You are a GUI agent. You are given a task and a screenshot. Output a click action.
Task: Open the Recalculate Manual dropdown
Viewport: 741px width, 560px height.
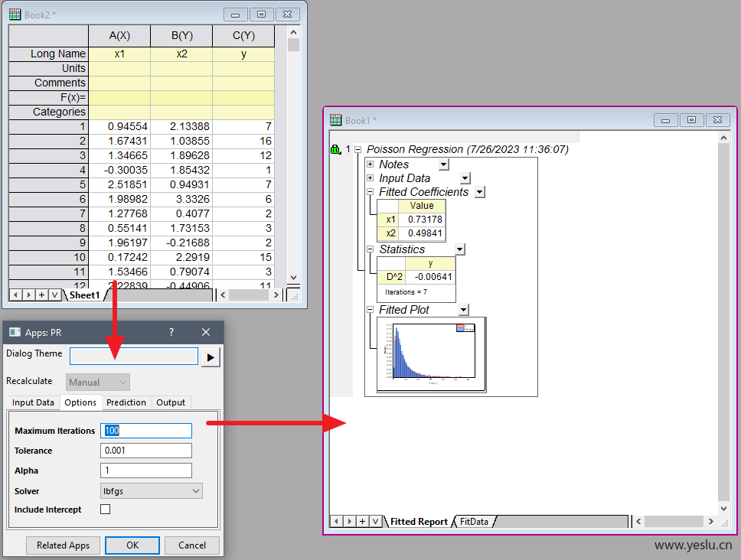coord(97,382)
